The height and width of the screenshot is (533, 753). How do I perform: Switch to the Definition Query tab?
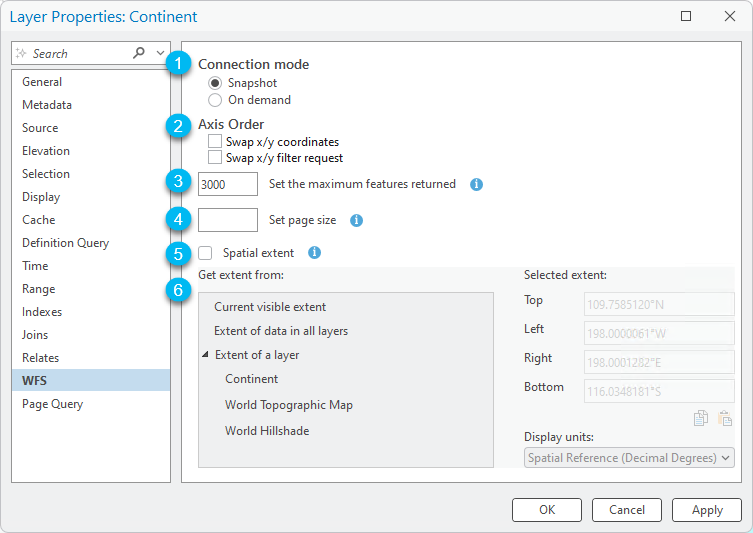tap(65, 243)
